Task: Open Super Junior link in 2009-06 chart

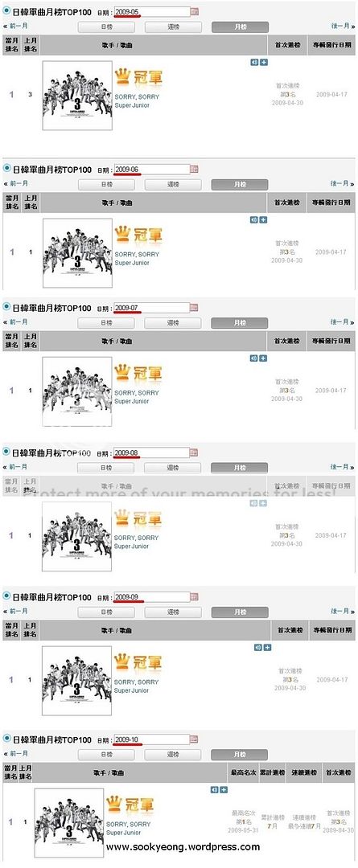Action: (131, 263)
